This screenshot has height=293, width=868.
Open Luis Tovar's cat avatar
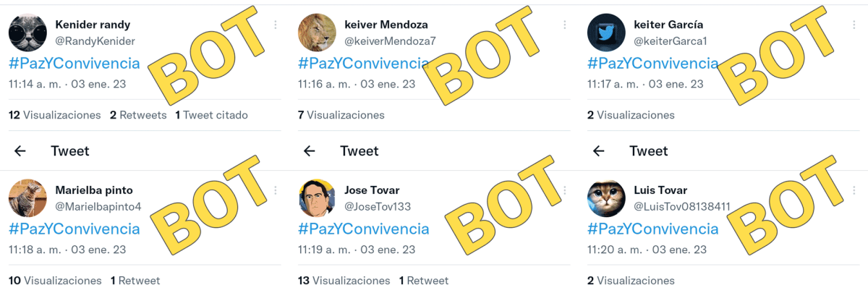[606, 198]
